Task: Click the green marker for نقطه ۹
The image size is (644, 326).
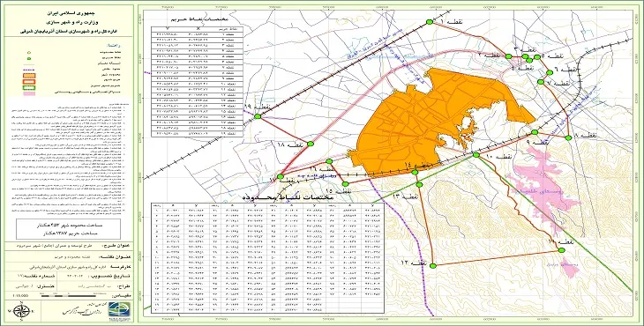Action: [535, 132]
